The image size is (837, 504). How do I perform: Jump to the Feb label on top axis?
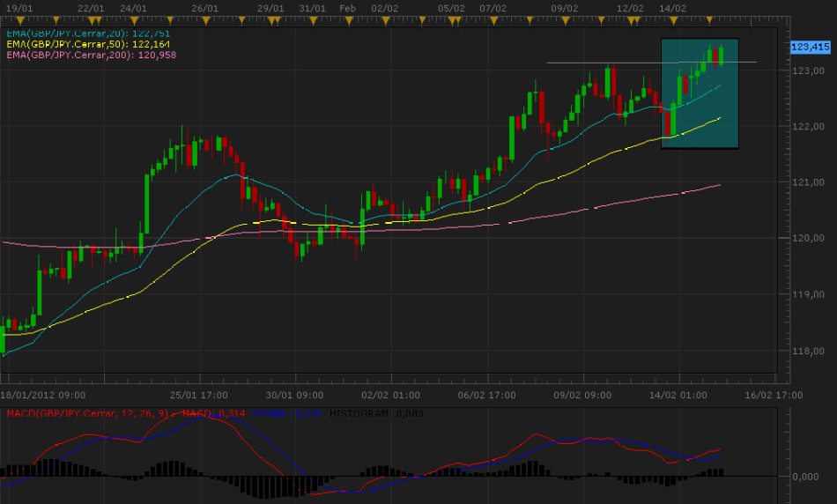click(347, 8)
